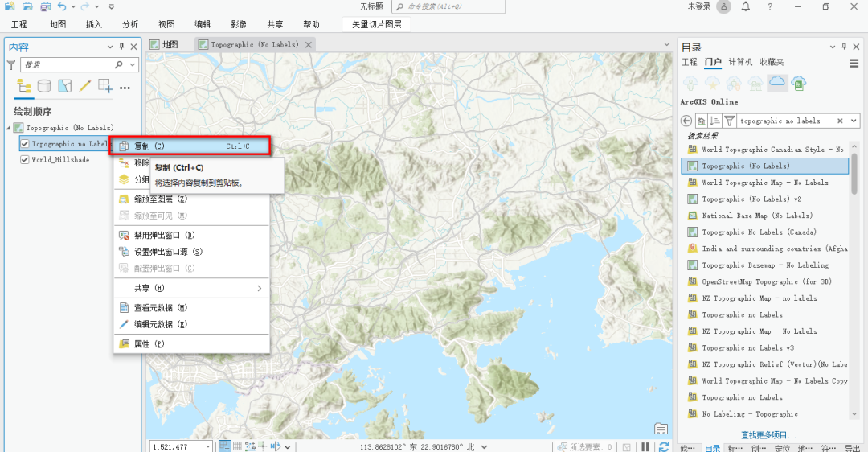The width and height of the screenshot is (868, 452).
Task: Collapse the Topographic (No Labels) map tree
Action: click(x=9, y=128)
